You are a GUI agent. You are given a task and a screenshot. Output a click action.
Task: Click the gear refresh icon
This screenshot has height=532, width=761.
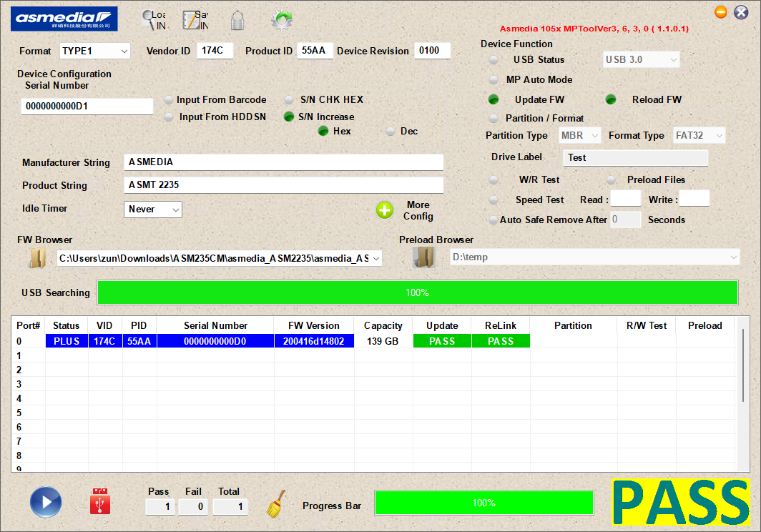[282, 21]
